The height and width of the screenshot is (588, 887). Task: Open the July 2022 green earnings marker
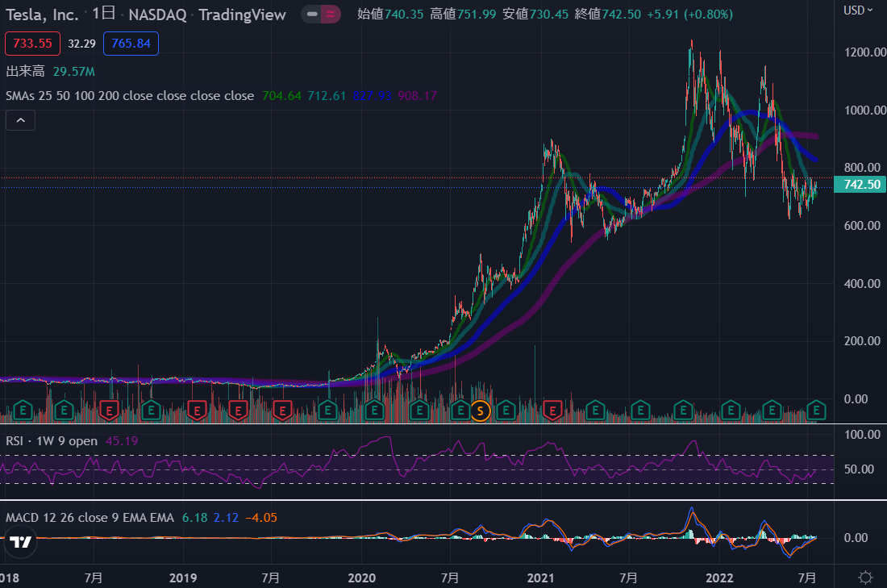(816, 410)
